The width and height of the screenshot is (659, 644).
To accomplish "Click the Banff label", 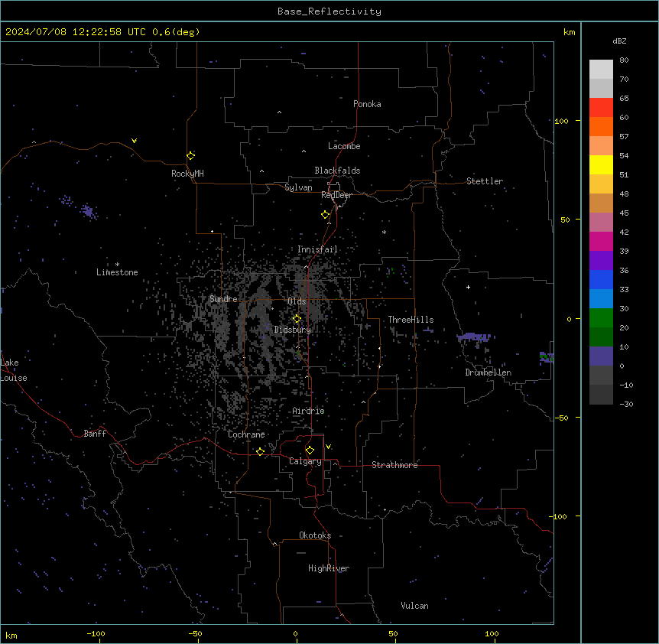I will tap(95, 434).
